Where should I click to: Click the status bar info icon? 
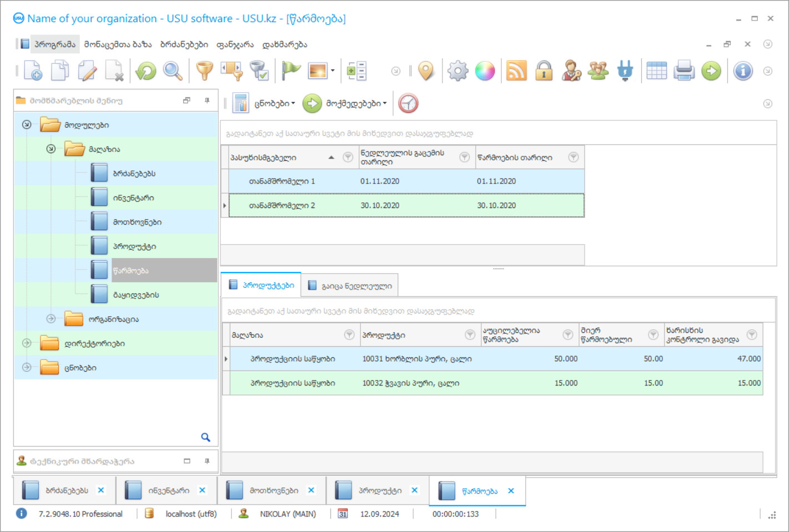(x=21, y=514)
